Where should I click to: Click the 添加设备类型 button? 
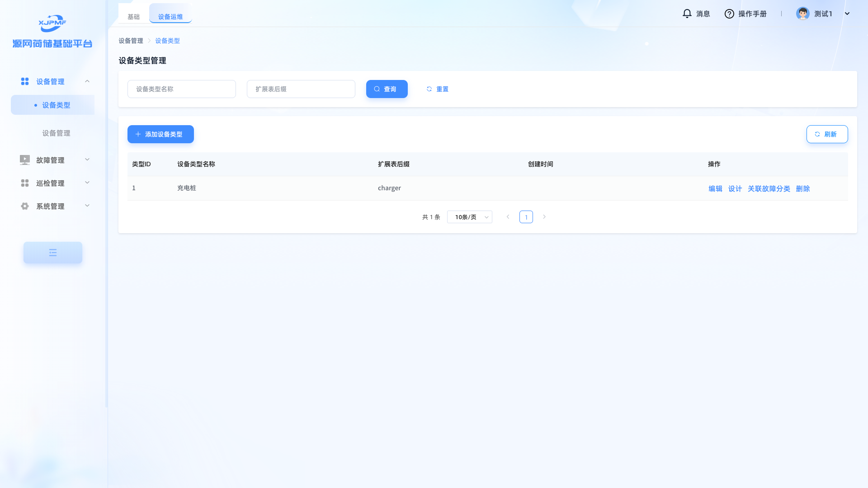pos(160,134)
